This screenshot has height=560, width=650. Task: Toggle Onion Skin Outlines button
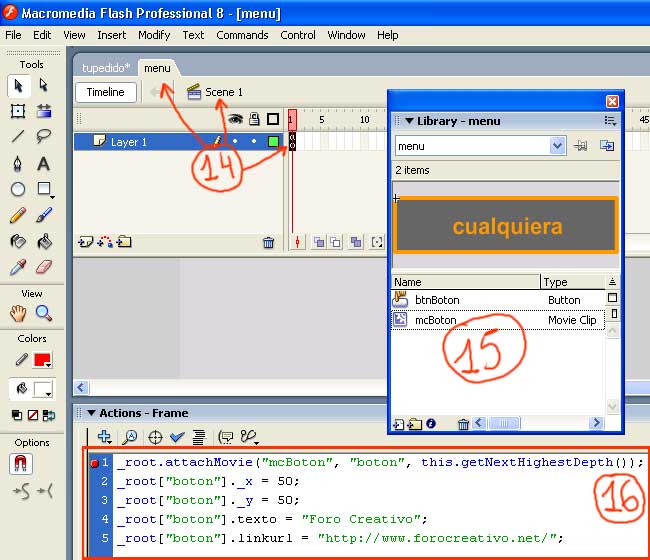coord(335,242)
